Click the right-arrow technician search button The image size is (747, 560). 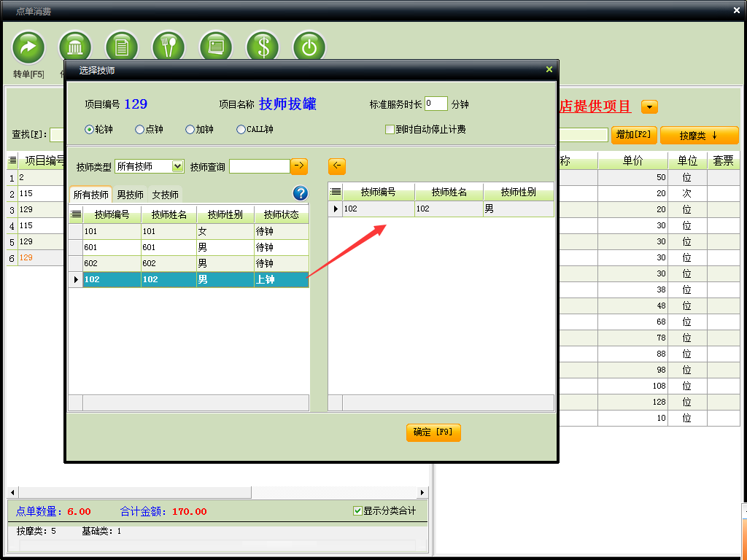click(x=299, y=166)
